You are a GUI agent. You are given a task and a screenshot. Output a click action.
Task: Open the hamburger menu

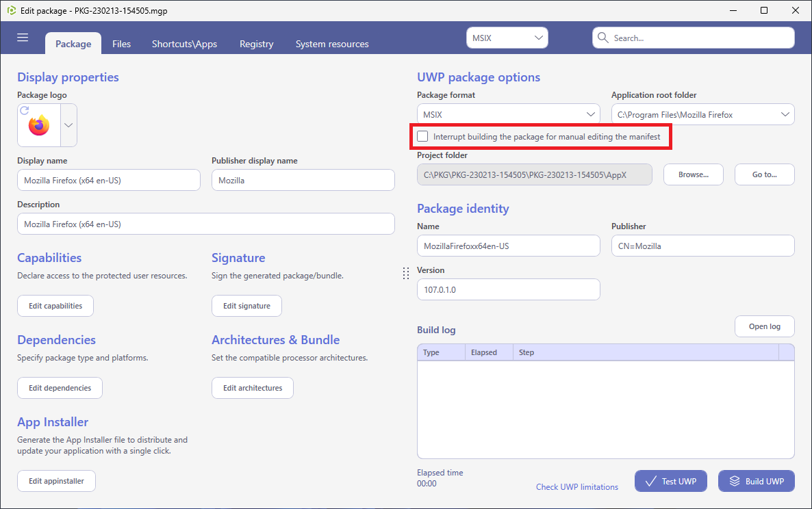(x=23, y=38)
